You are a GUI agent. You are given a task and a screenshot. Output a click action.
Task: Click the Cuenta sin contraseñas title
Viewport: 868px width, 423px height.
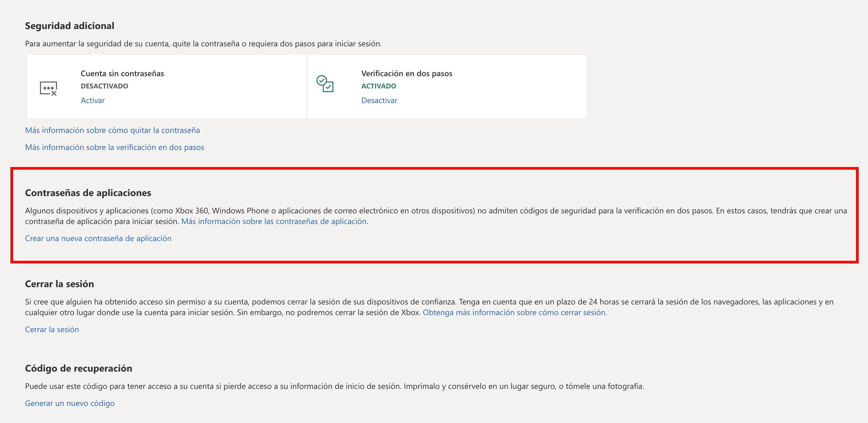pos(122,74)
